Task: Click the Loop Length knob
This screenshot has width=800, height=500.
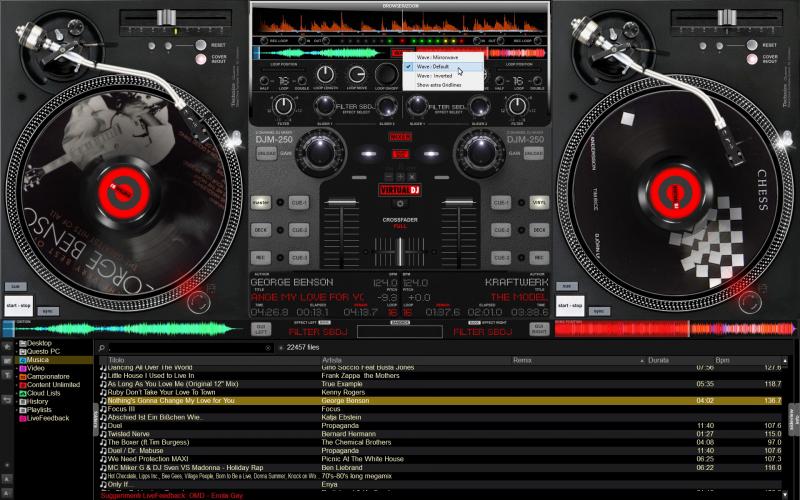Action: tap(325, 75)
